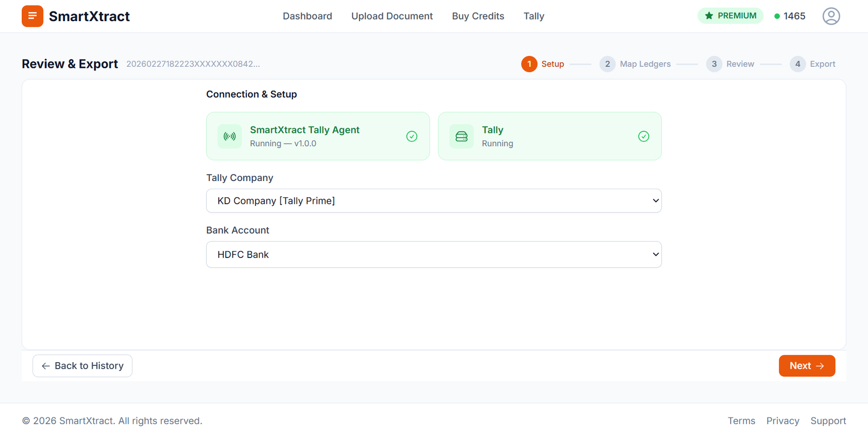This screenshot has height=438, width=868.
Task: Click the Review & Export heading
Action: [70, 64]
